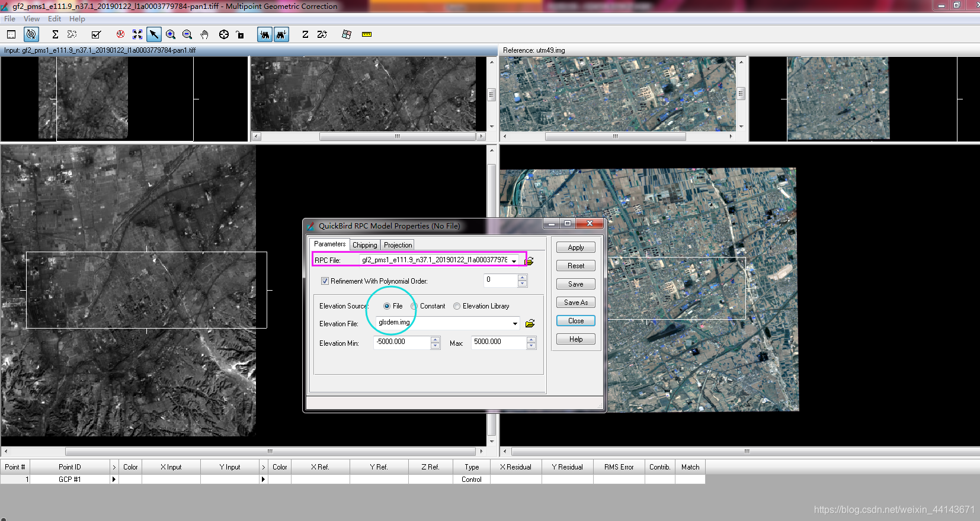Open RPC file browse folder icon
The height and width of the screenshot is (521, 980).
click(530, 260)
